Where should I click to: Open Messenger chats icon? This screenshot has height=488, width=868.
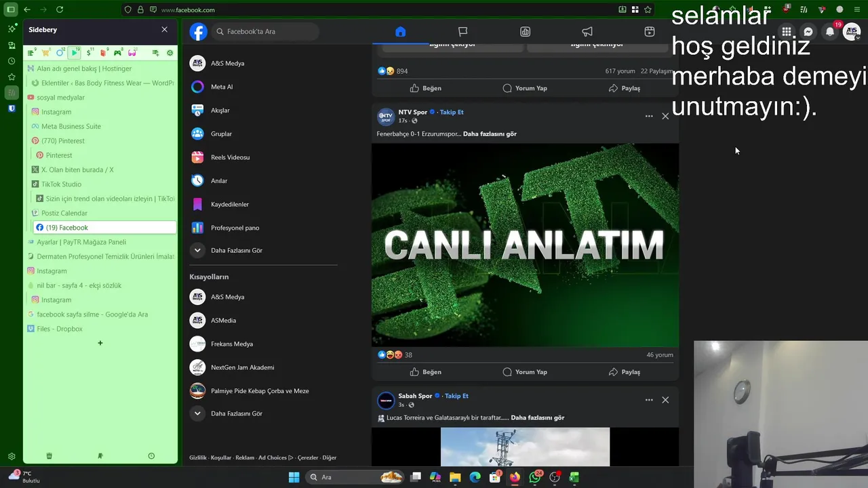808,31
